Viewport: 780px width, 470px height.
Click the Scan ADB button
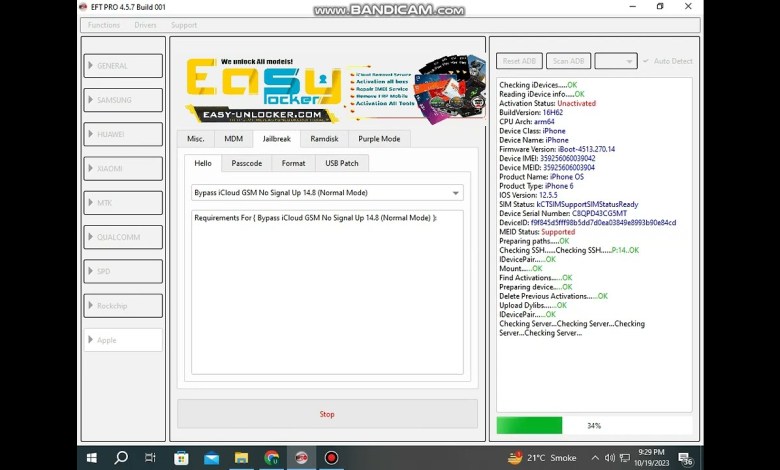click(x=568, y=61)
